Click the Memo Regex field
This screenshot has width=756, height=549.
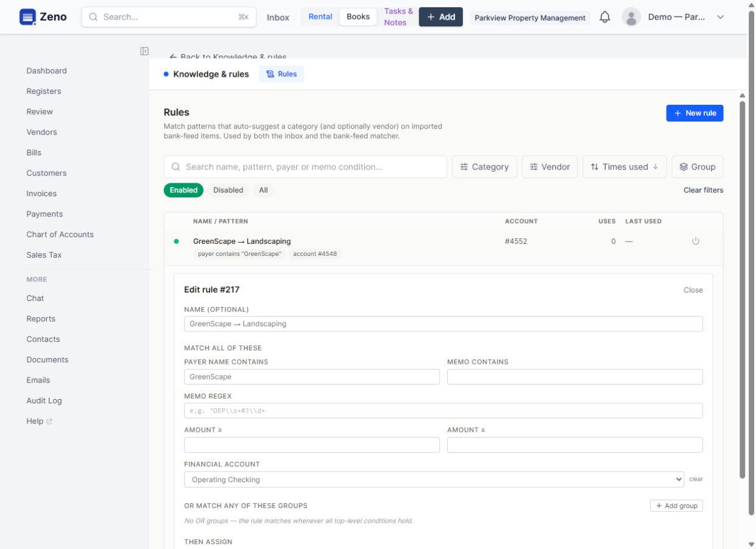(443, 411)
